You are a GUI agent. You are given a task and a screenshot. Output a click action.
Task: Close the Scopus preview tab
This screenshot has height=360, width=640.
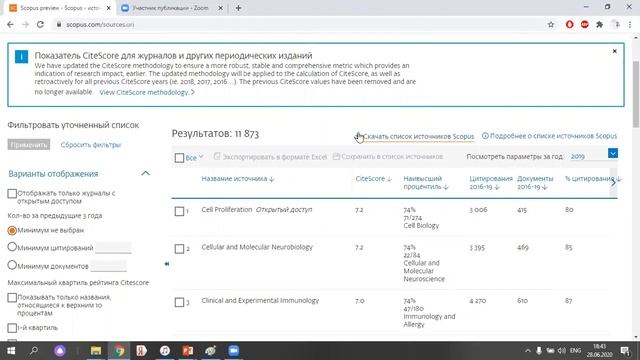tap(109, 8)
